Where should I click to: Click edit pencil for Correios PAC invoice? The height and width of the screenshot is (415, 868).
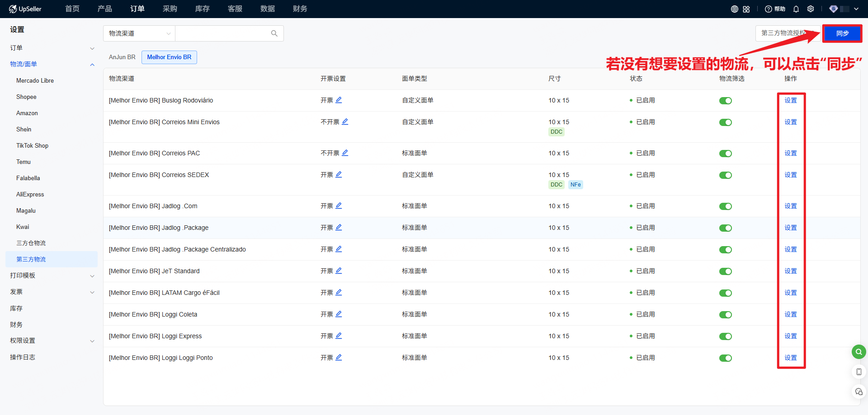tap(345, 153)
